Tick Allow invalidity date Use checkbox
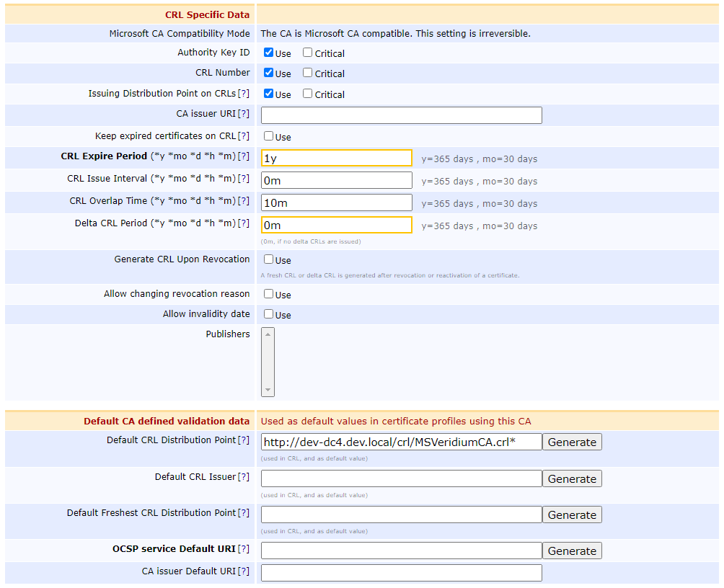 [x=268, y=314]
